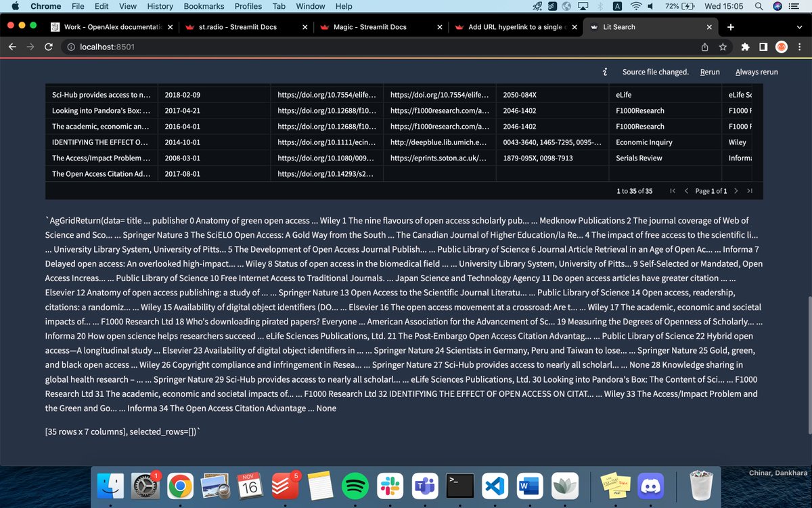The height and width of the screenshot is (508, 812).
Task: Open Spotify from the Dock
Action: (355, 485)
